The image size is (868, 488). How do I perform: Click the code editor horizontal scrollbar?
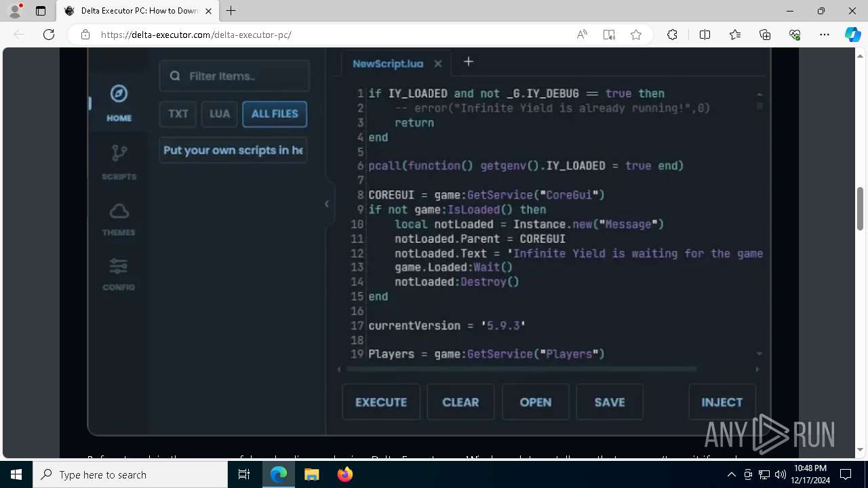click(521, 369)
